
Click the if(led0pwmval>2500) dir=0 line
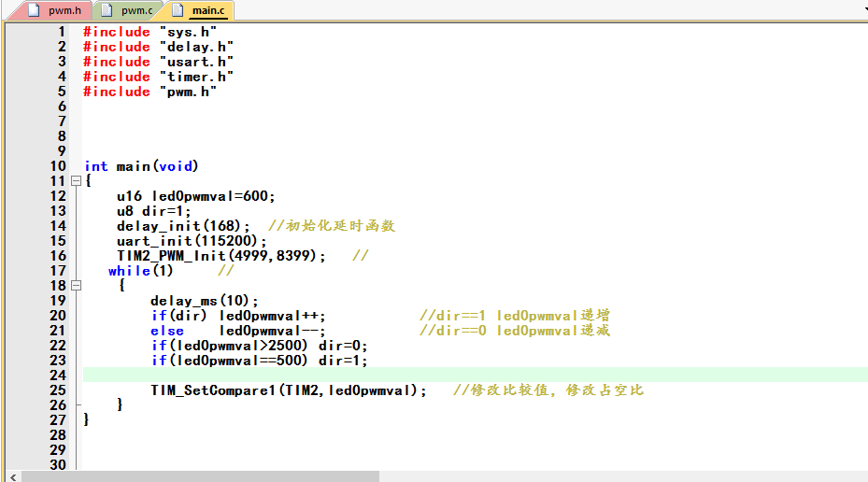click(259, 346)
